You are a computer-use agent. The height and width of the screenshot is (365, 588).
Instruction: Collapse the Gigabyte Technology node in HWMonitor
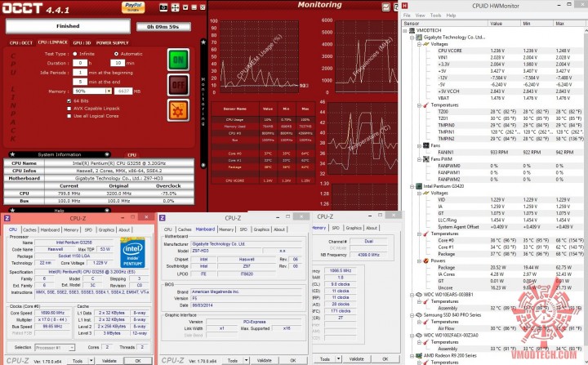pos(412,38)
